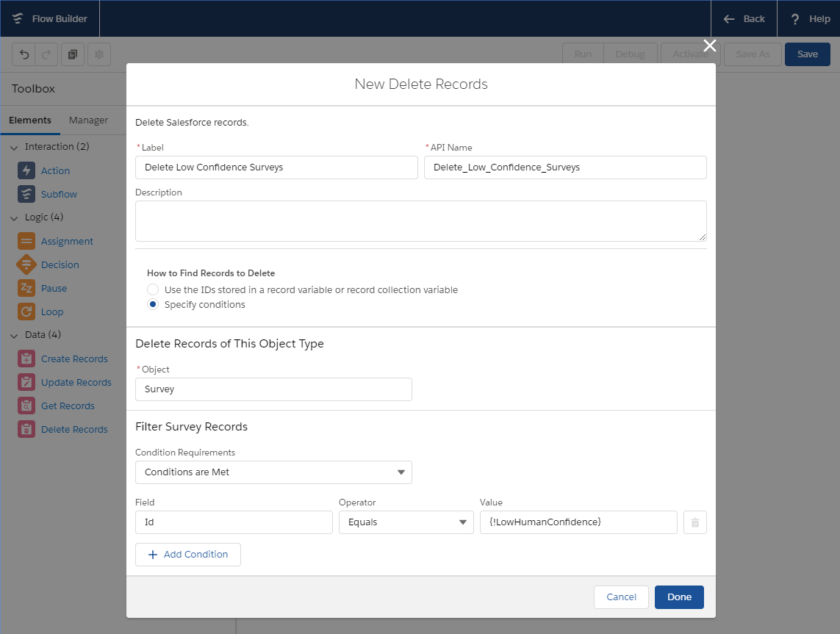Open flow settings gear icon

pyautogui.click(x=99, y=54)
